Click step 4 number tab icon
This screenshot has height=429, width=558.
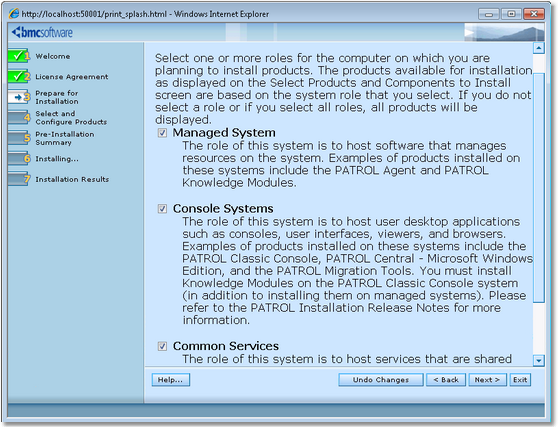pos(19,117)
